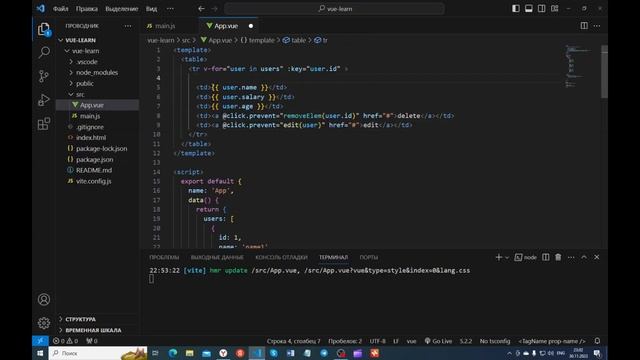This screenshot has height=360, width=640.
Task: Maximize the panel with the up chevron
Action: (x=584, y=257)
